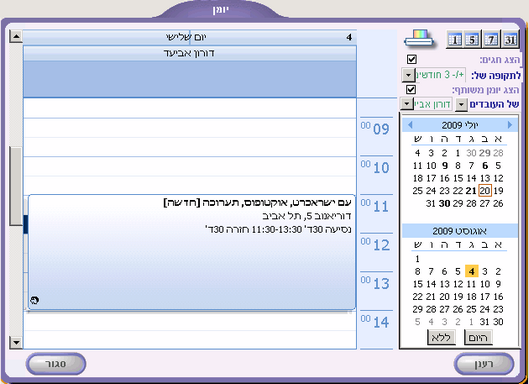This screenshot has height=384, width=529.
Task: Open the של העובדים dropdown arrow
Action: pyautogui.click(x=461, y=105)
